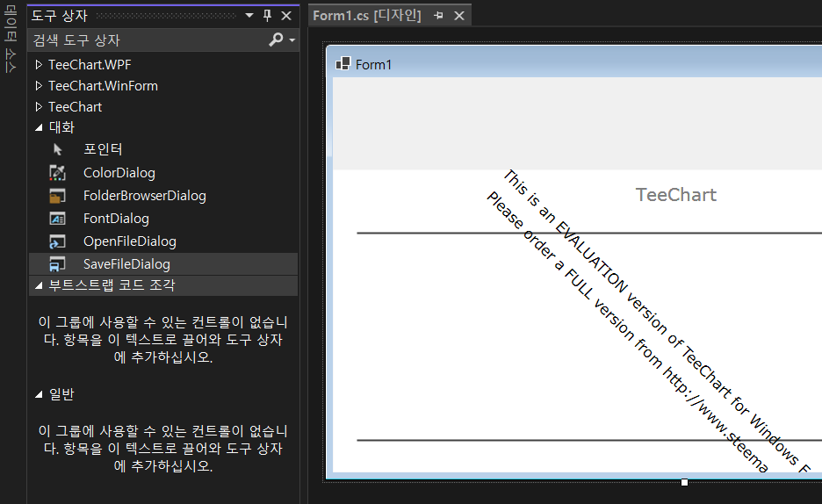Select FolderBrowserDialog text label
This screenshot has width=822, height=504.
pyautogui.click(x=145, y=196)
